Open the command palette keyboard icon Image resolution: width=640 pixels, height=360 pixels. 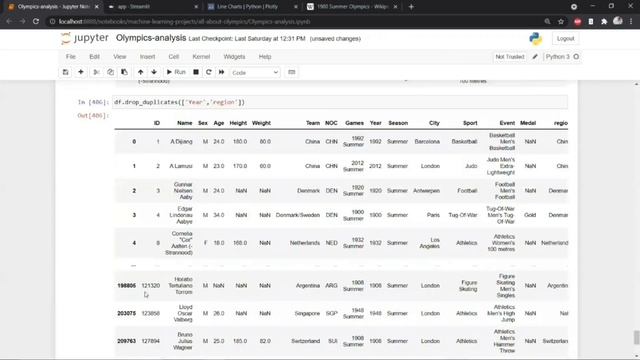(x=291, y=72)
